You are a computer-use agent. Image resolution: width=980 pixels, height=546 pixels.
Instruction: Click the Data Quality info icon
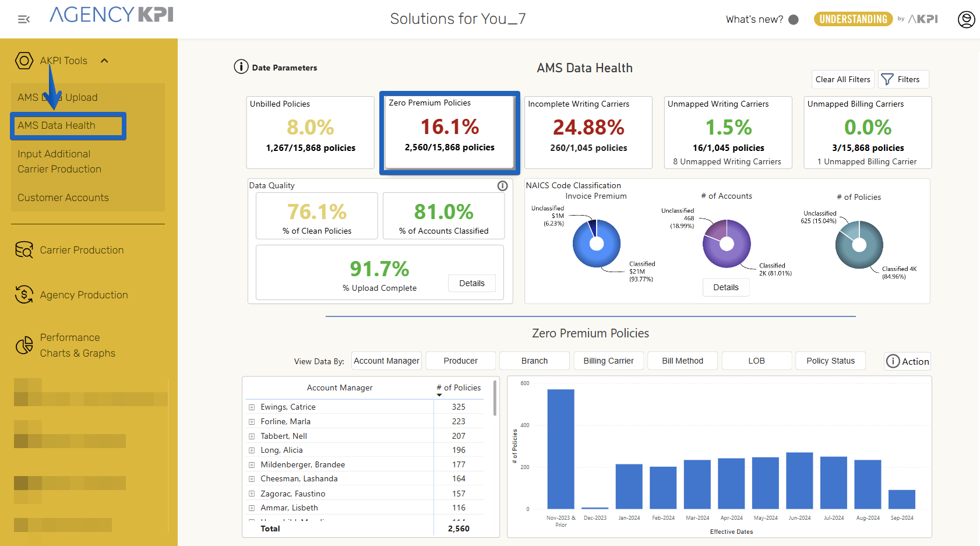click(502, 186)
